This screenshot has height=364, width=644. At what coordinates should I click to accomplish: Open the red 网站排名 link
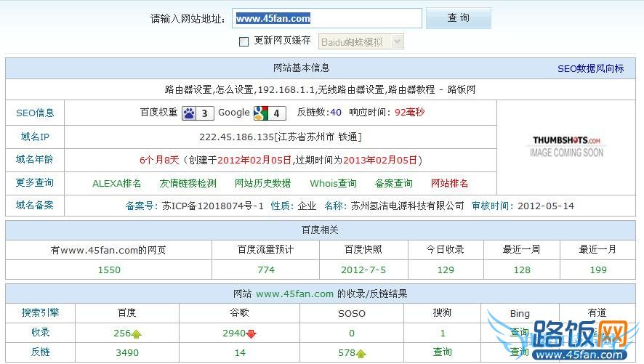(x=449, y=183)
